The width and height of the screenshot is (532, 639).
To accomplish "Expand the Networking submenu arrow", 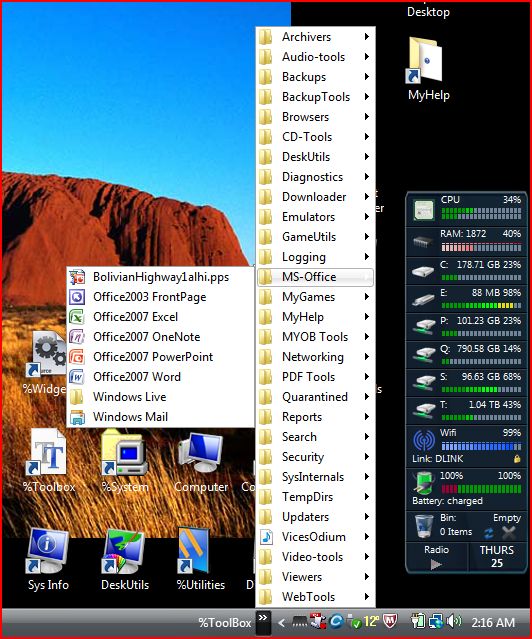I will point(367,357).
